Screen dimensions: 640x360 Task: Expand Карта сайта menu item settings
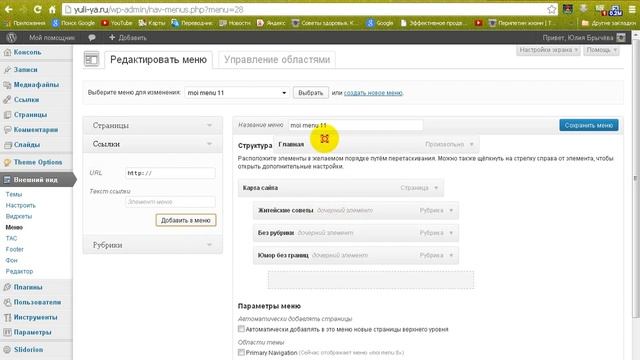[436, 188]
